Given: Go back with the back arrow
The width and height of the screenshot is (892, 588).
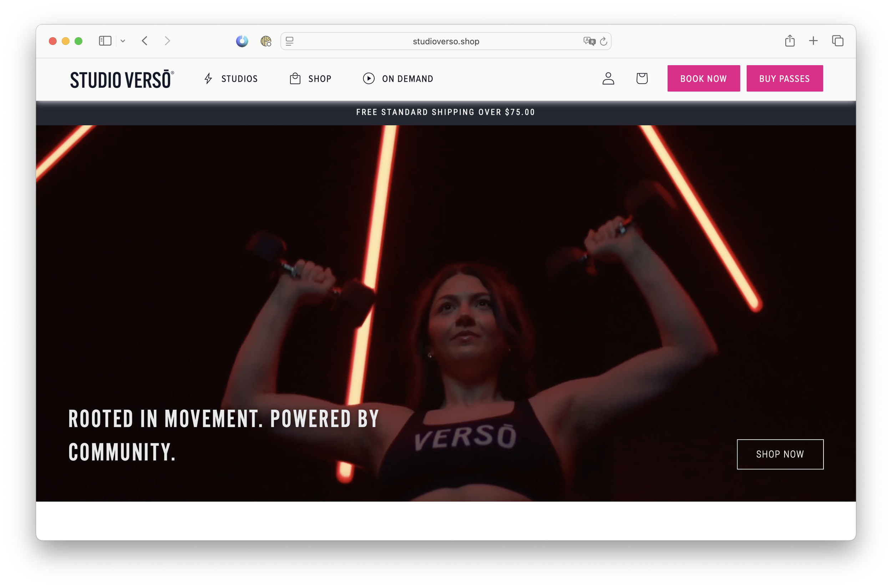Looking at the screenshot, I should (145, 41).
